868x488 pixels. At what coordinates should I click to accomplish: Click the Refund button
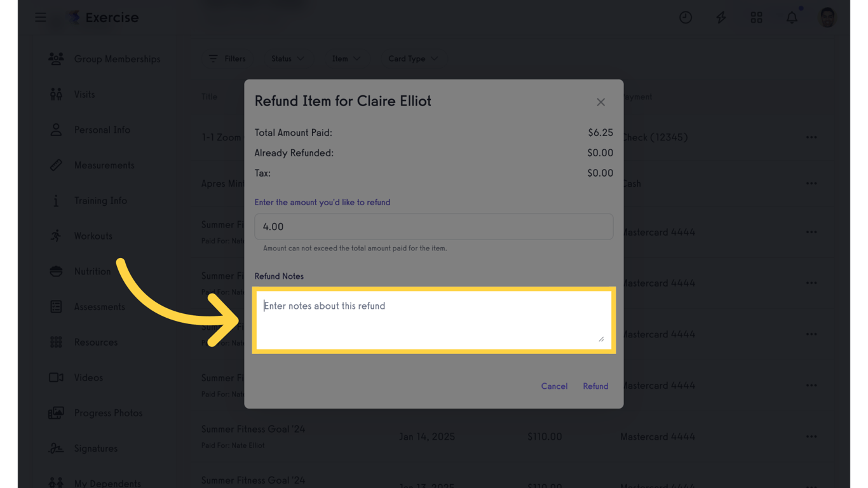pyautogui.click(x=595, y=386)
